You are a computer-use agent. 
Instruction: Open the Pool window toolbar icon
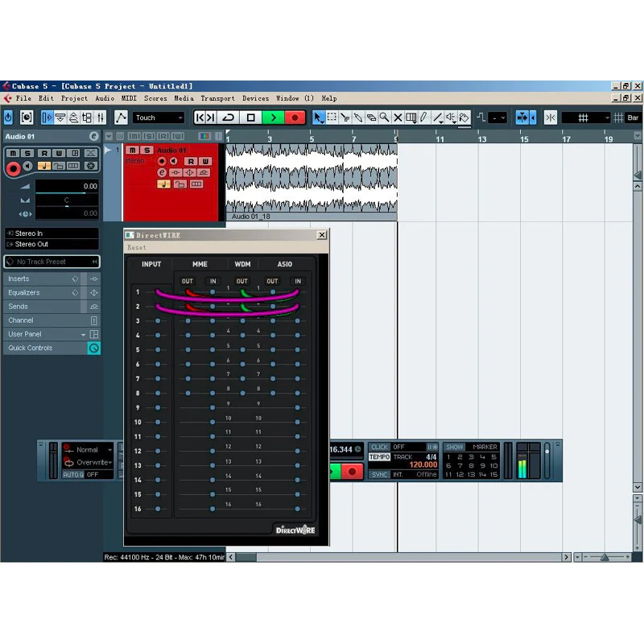click(x=87, y=118)
